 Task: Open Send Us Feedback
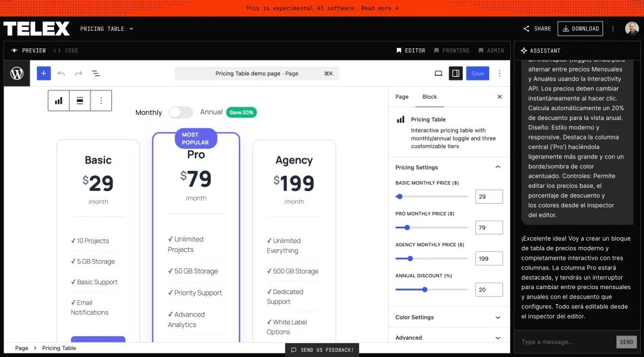click(x=322, y=350)
